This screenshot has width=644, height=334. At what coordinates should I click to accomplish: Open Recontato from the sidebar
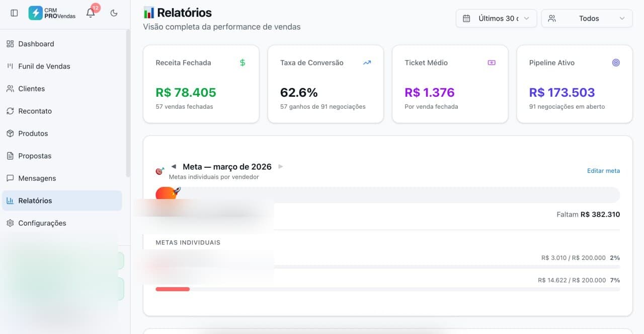[x=35, y=111]
